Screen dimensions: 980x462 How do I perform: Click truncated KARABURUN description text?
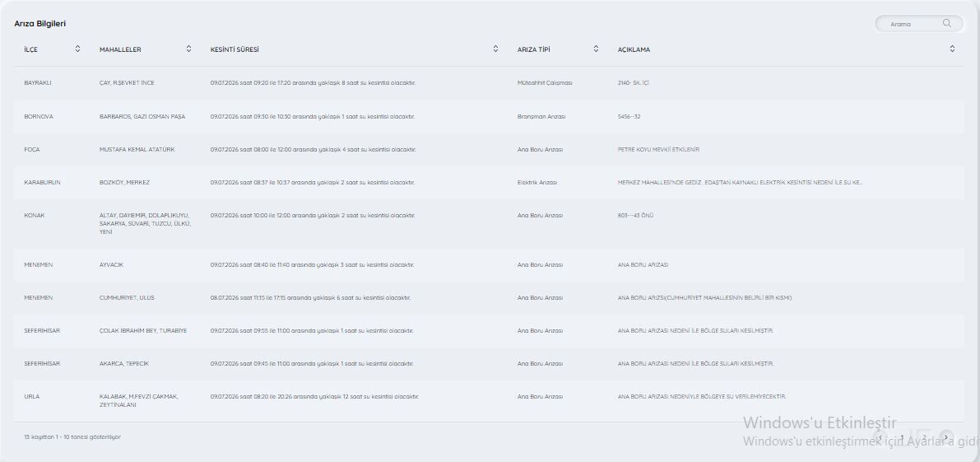pos(740,183)
